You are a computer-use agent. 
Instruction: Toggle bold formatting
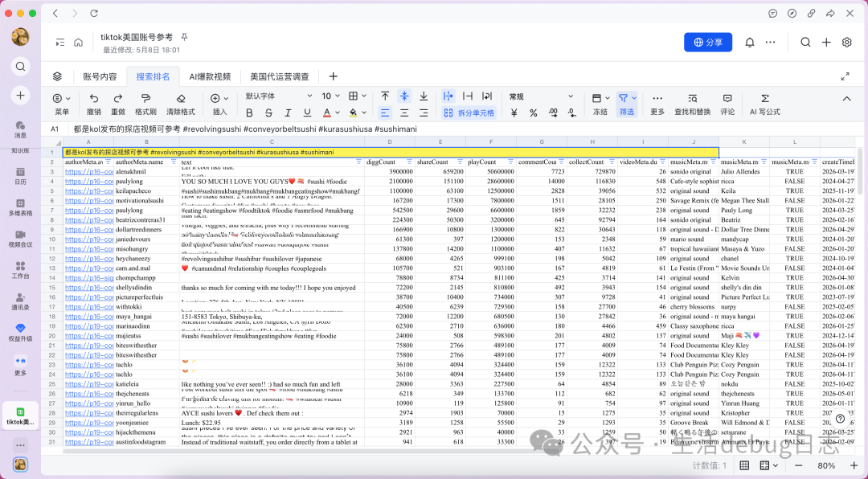coord(249,113)
